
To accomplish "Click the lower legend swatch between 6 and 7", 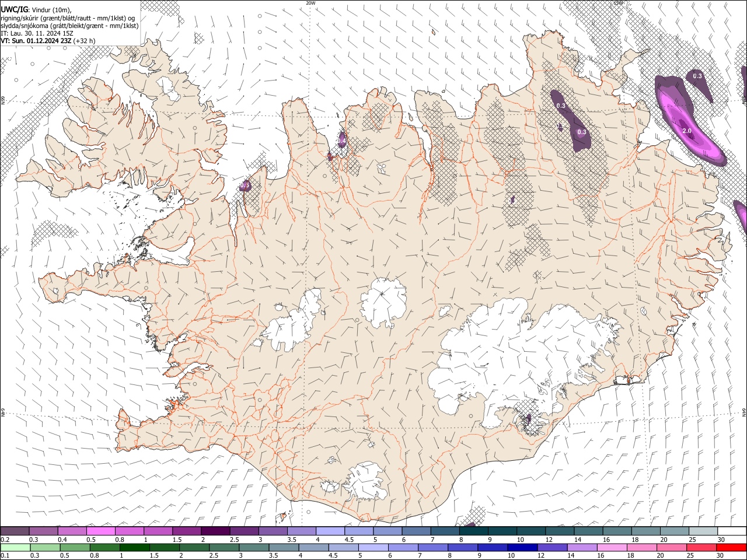I will tap(403, 547).
